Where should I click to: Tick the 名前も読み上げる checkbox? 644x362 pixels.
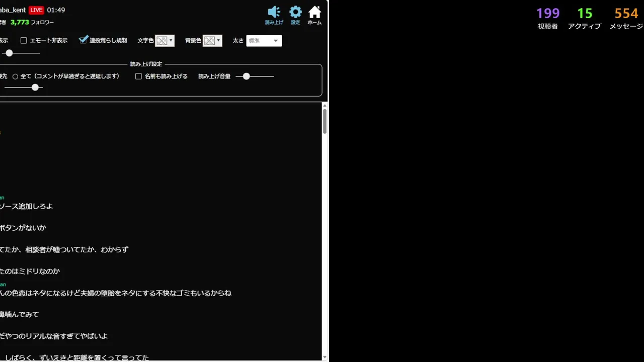(138, 76)
